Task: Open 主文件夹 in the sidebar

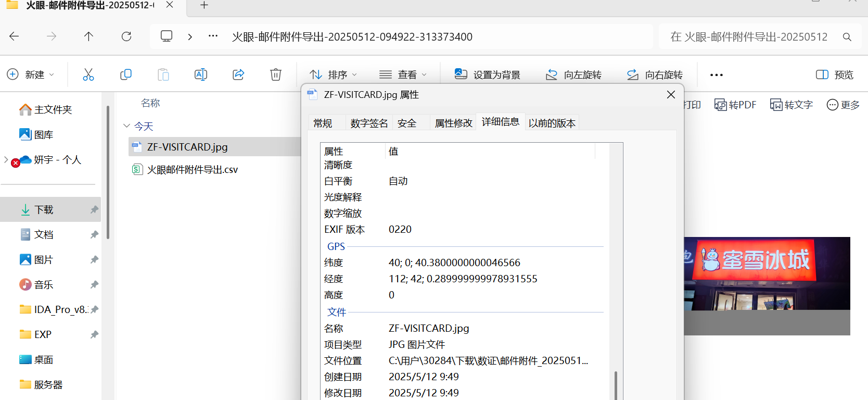Action: [46, 110]
